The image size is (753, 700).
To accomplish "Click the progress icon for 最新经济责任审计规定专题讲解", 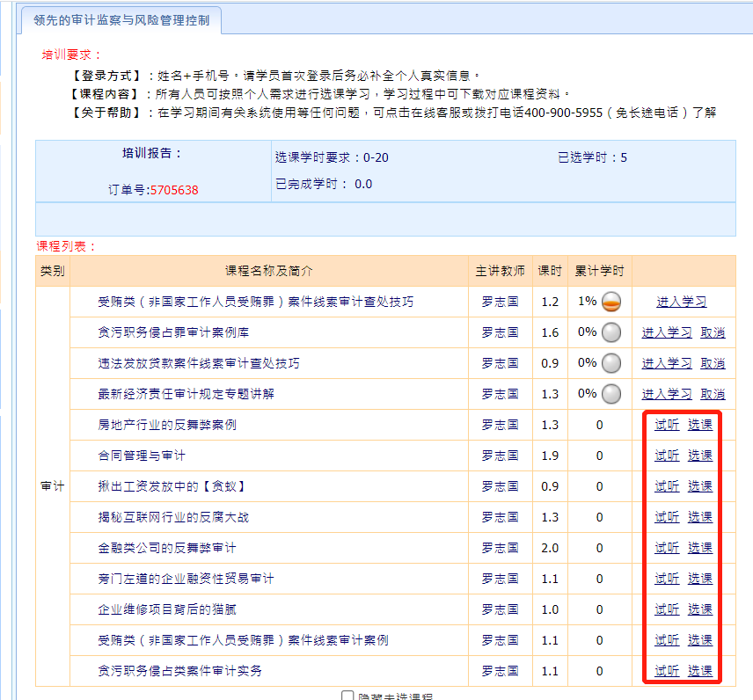I will [611, 394].
